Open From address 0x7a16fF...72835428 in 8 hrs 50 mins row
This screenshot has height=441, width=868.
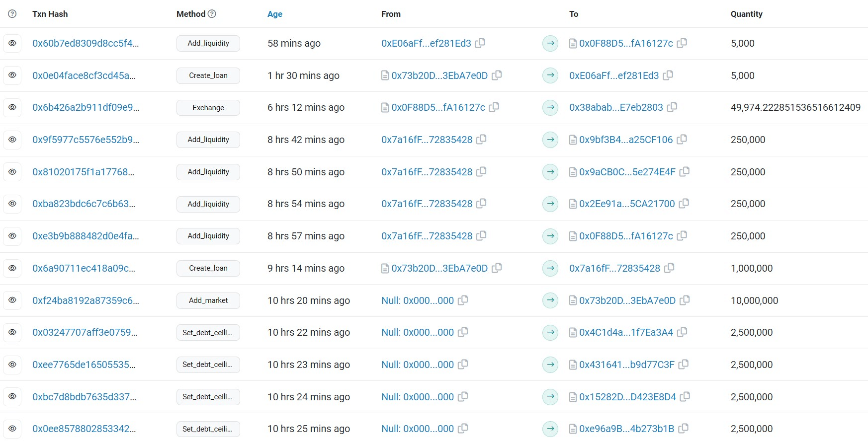coord(427,172)
